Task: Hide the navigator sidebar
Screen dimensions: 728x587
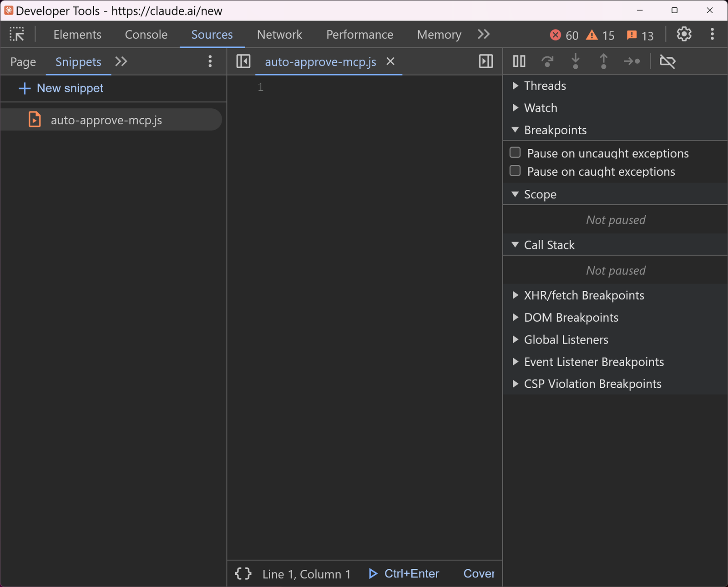Action: pyautogui.click(x=243, y=61)
